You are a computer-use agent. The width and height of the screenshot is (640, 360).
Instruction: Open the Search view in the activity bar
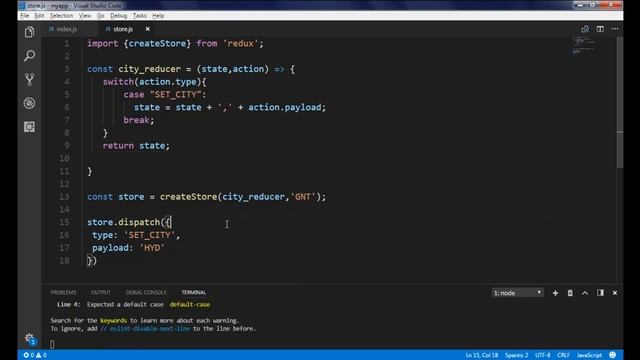29,56
